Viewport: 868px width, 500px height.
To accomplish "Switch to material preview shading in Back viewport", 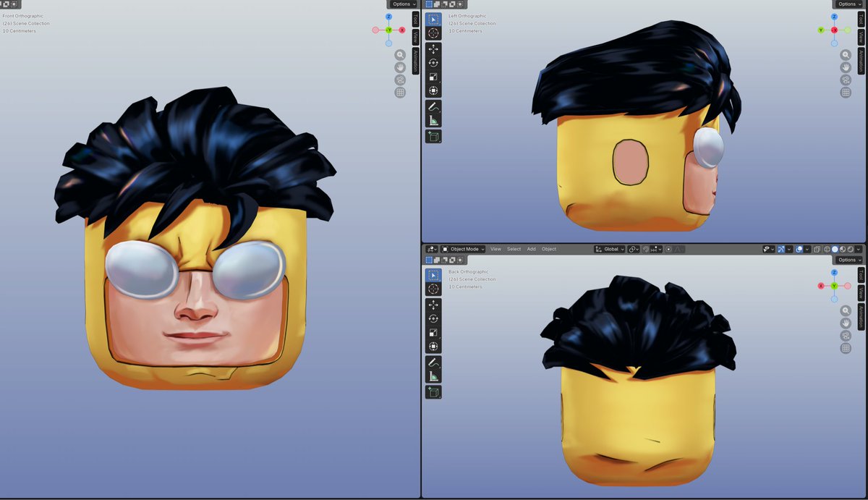I will point(843,249).
